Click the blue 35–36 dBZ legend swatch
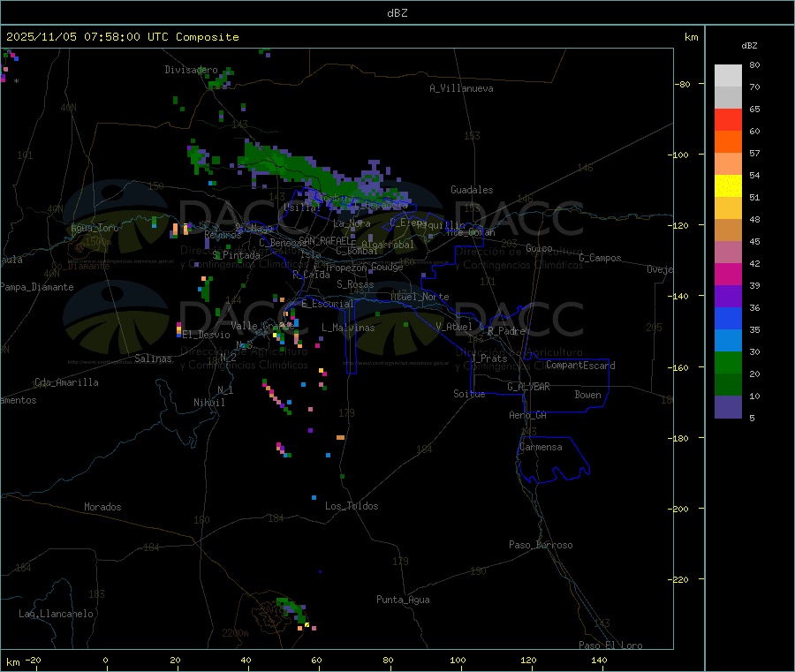 tap(728, 319)
